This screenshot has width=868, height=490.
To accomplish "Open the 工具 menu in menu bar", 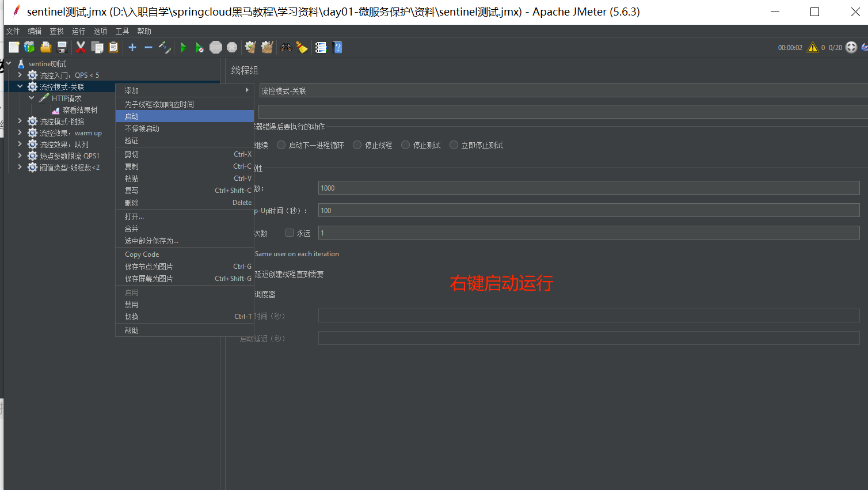I will click(122, 31).
